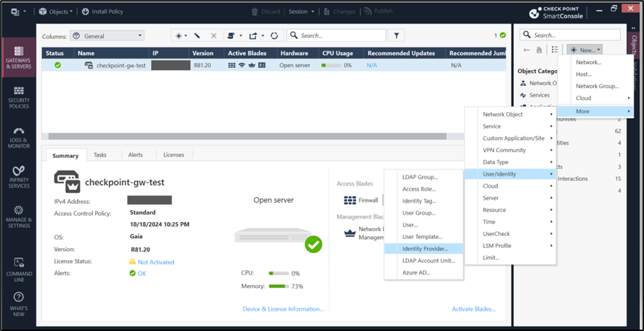
Task: Switch to the Licenses tab
Action: (x=174, y=155)
